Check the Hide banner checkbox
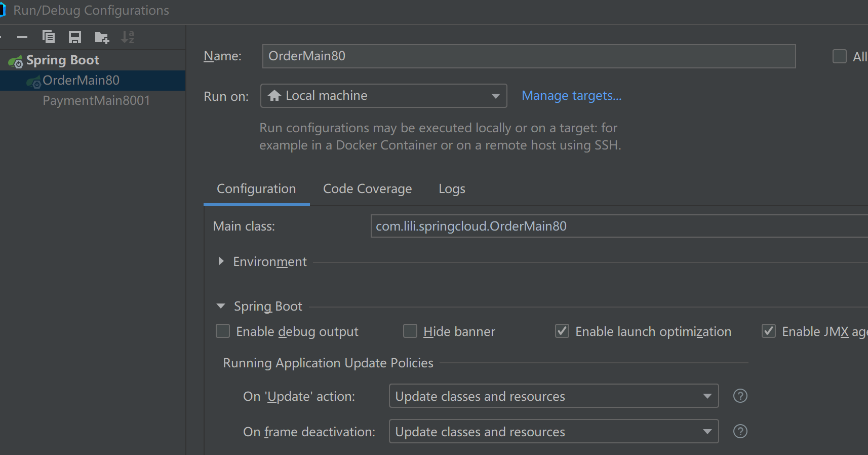Image resolution: width=868 pixels, height=455 pixels. tap(410, 331)
